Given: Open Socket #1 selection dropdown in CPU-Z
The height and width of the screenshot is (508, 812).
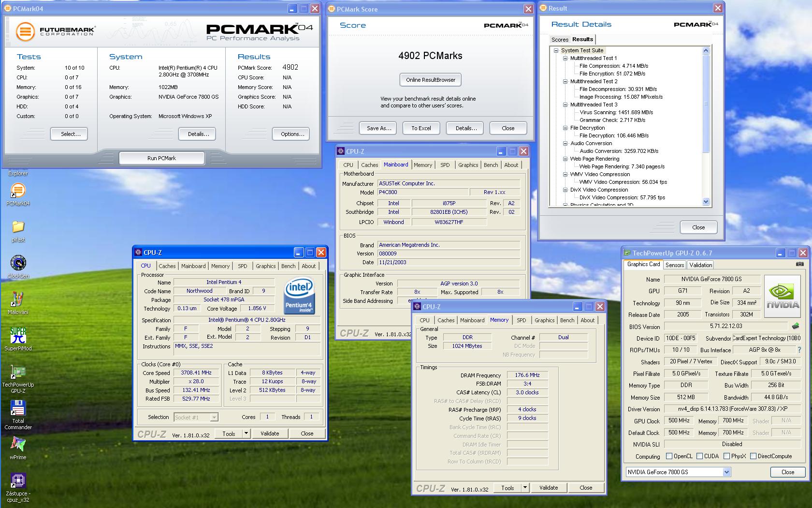Looking at the screenshot, I should pyautogui.click(x=214, y=417).
